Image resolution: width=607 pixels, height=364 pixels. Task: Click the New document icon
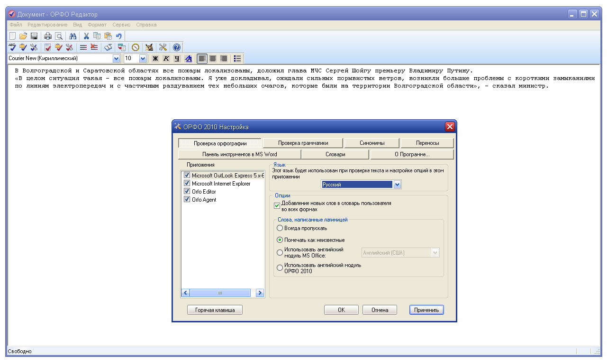coord(12,36)
